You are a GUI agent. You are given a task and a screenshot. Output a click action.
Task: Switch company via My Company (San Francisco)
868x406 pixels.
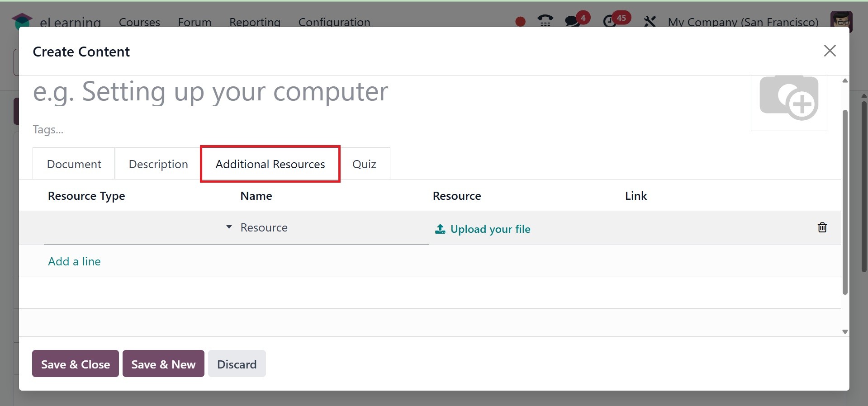[x=743, y=22]
